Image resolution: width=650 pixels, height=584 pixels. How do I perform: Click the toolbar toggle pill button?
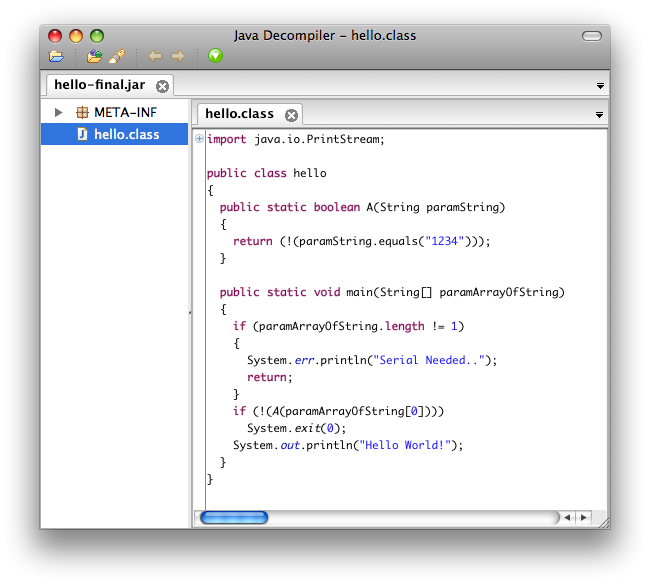point(592,36)
